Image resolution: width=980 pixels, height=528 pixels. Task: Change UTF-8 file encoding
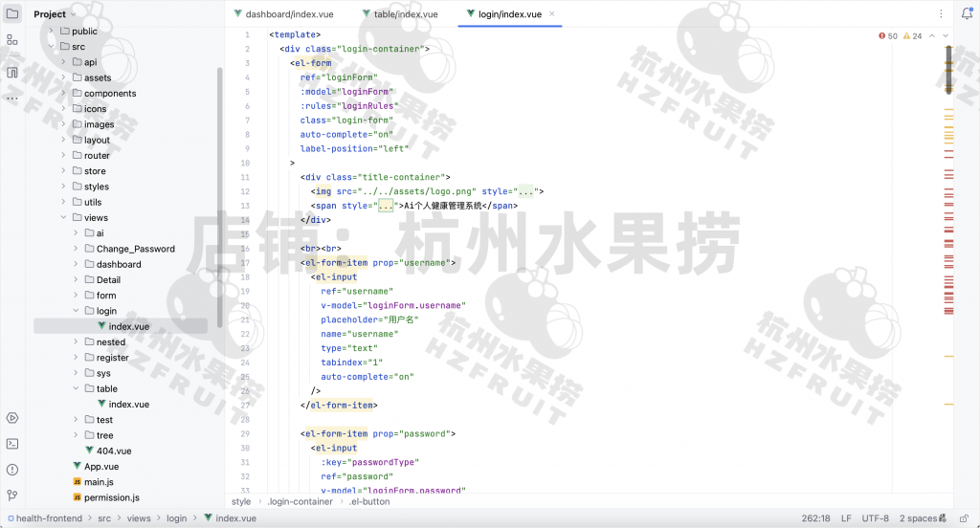(875, 518)
